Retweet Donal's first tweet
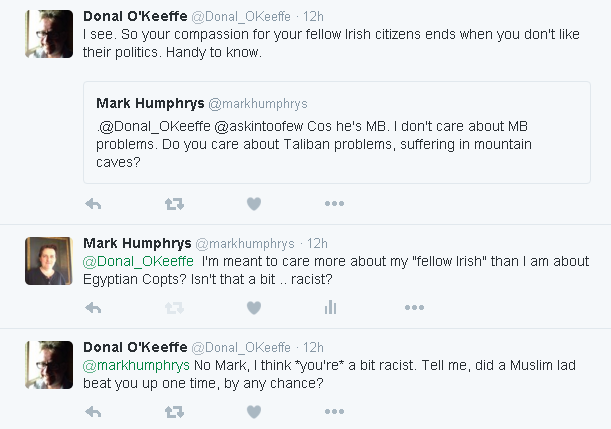The width and height of the screenshot is (611, 429). 173,203
